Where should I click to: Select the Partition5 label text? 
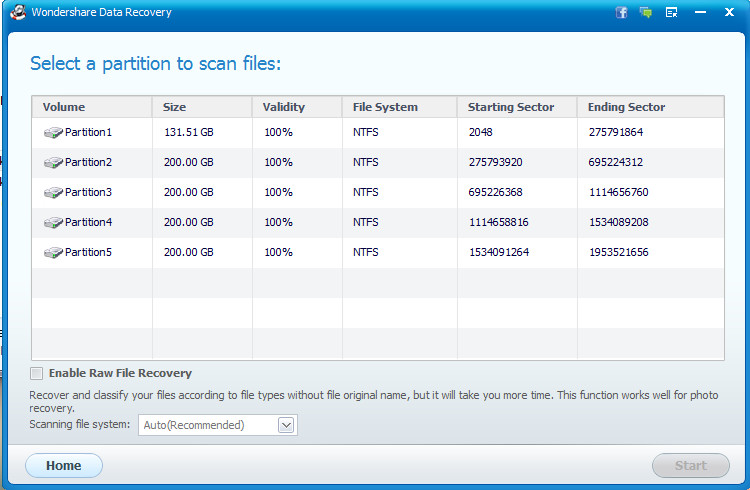click(x=88, y=252)
